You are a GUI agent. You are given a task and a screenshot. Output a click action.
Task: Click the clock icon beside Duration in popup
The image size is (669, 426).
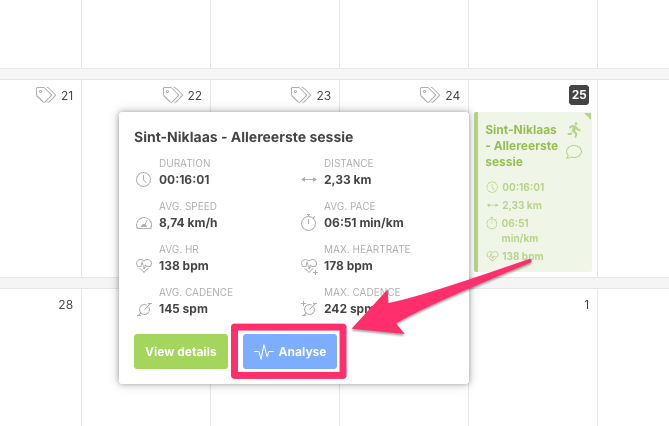(143, 180)
